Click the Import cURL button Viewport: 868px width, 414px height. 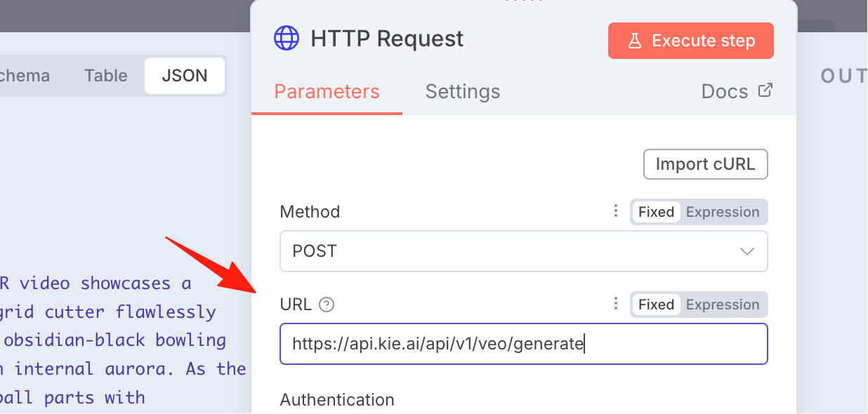706,164
